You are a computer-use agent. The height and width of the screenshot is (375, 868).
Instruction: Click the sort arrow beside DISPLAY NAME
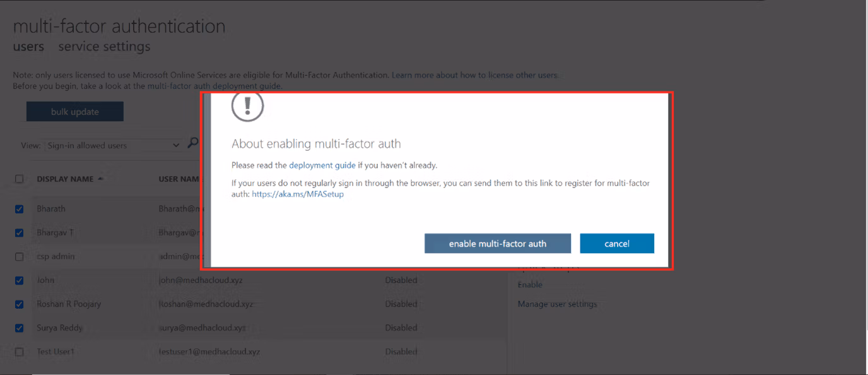click(x=101, y=179)
